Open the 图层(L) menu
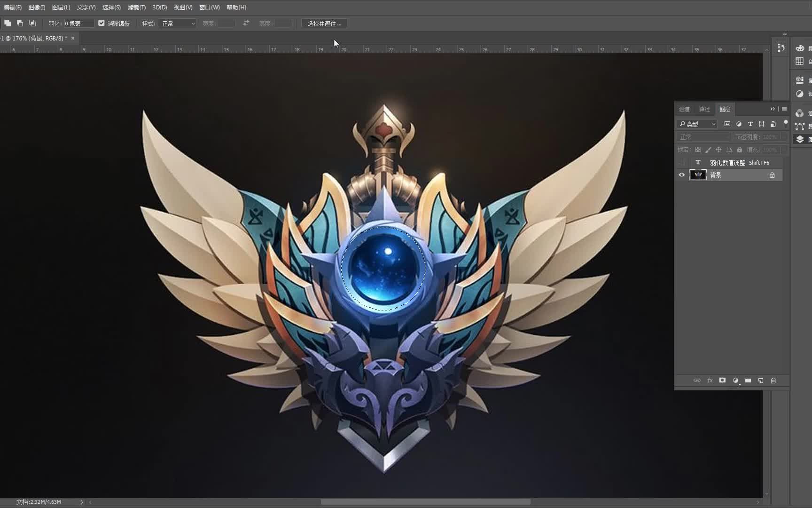This screenshot has height=508, width=812. (61, 8)
